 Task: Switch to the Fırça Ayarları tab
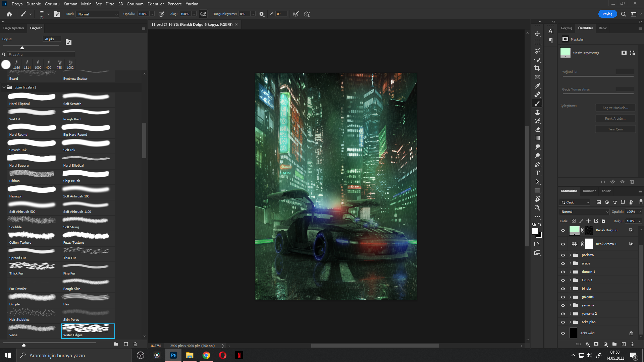click(x=14, y=28)
